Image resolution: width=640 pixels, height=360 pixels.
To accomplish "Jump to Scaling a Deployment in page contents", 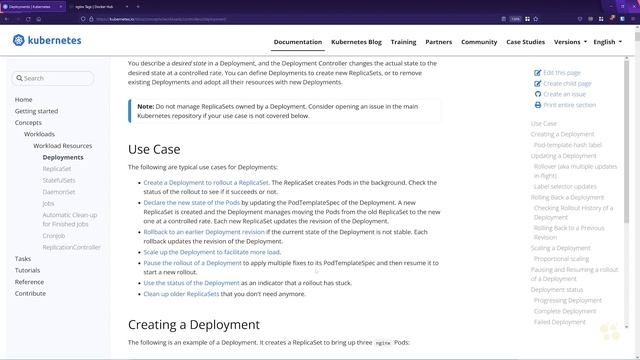I will (560, 248).
